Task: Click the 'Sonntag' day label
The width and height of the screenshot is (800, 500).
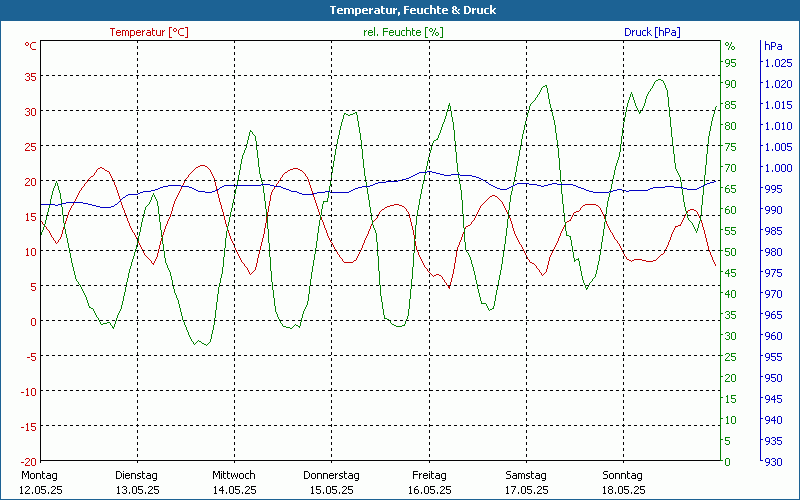Action: 622,475
